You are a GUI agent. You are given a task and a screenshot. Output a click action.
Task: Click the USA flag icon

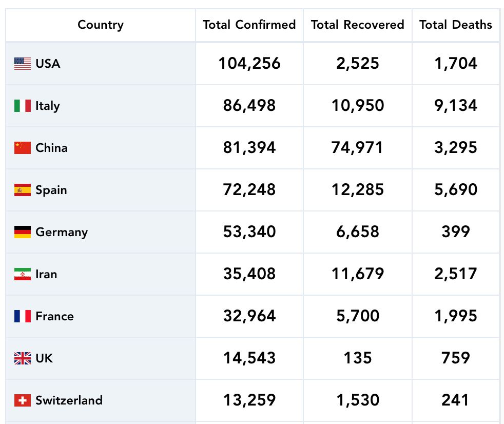(x=23, y=64)
